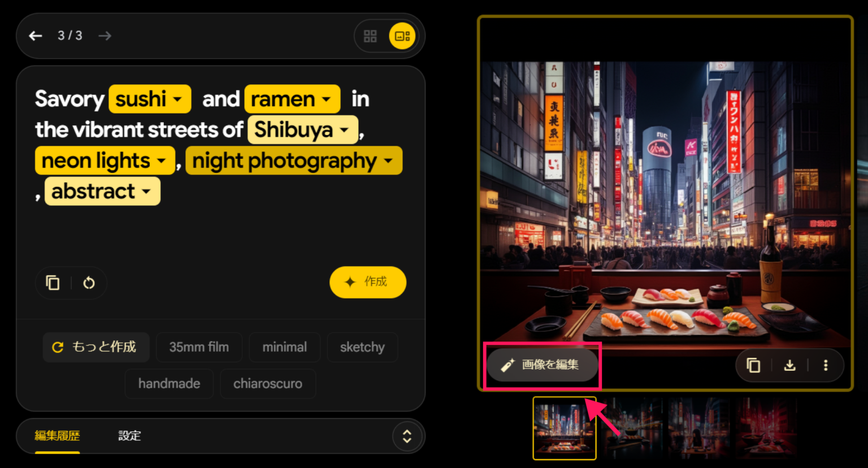Apply the chiaroscuro style suggestion

click(x=268, y=383)
